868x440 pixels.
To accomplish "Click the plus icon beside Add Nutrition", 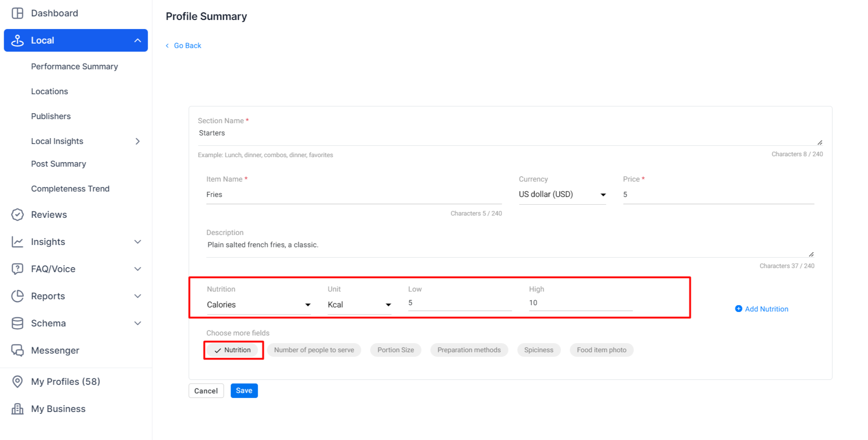I will click(x=739, y=309).
